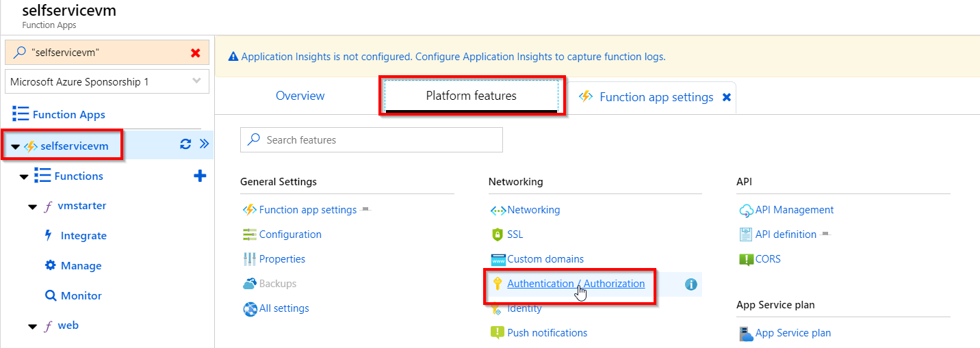Open the App Service plan link
Screen dimensions: 980x348
coord(793,333)
